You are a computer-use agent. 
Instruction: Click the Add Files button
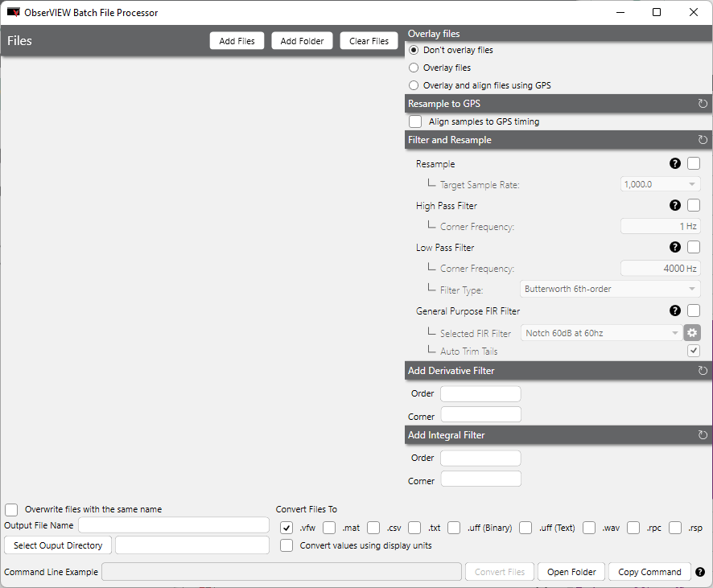[x=237, y=41]
